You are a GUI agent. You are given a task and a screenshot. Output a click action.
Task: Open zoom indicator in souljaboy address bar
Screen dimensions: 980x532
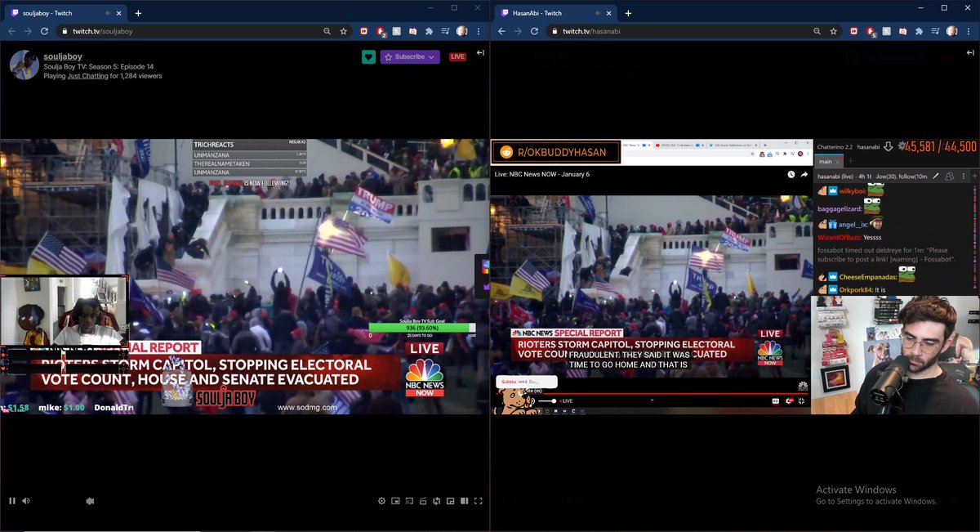click(327, 31)
